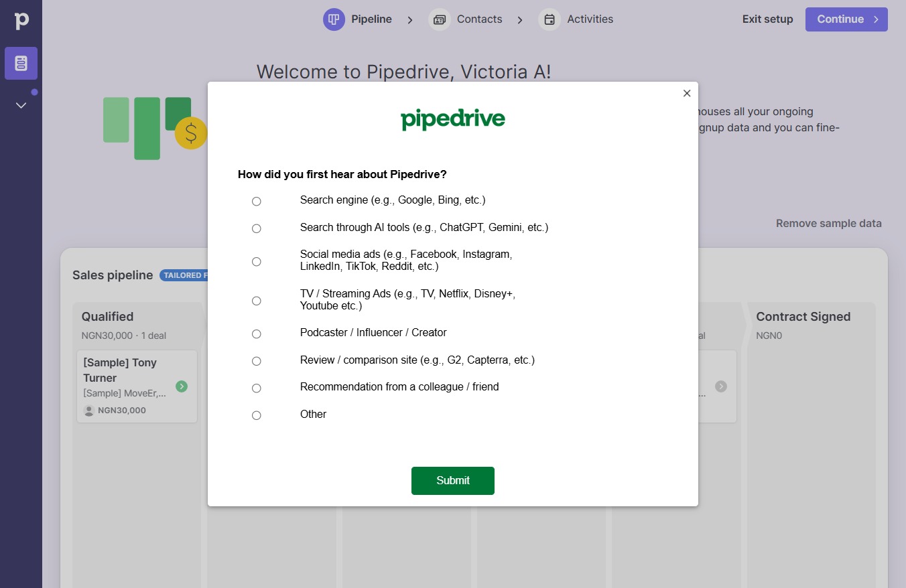906x588 pixels.
Task: Click the owner avatar on Tony Turner deal
Action: pyautogui.click(x=89, y=411)
